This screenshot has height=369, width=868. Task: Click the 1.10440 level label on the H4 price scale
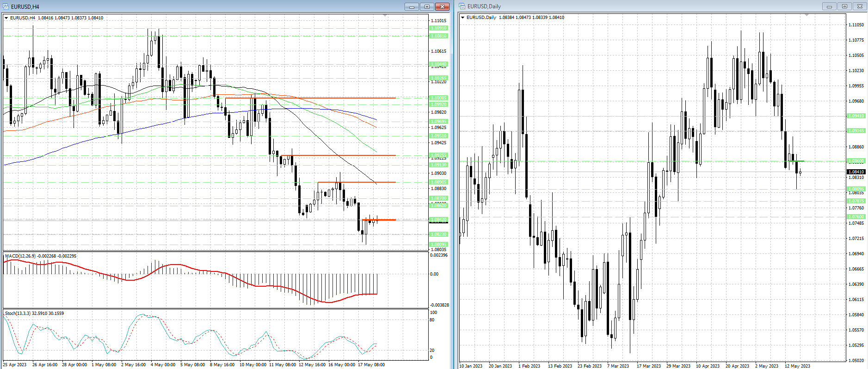439,64
